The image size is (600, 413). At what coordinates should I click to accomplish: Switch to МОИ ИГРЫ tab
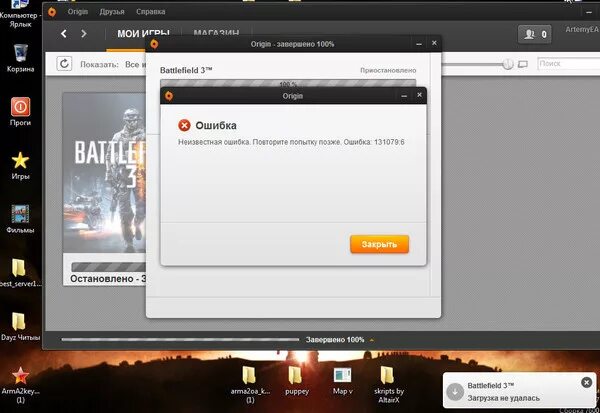(x=143, y=34)
